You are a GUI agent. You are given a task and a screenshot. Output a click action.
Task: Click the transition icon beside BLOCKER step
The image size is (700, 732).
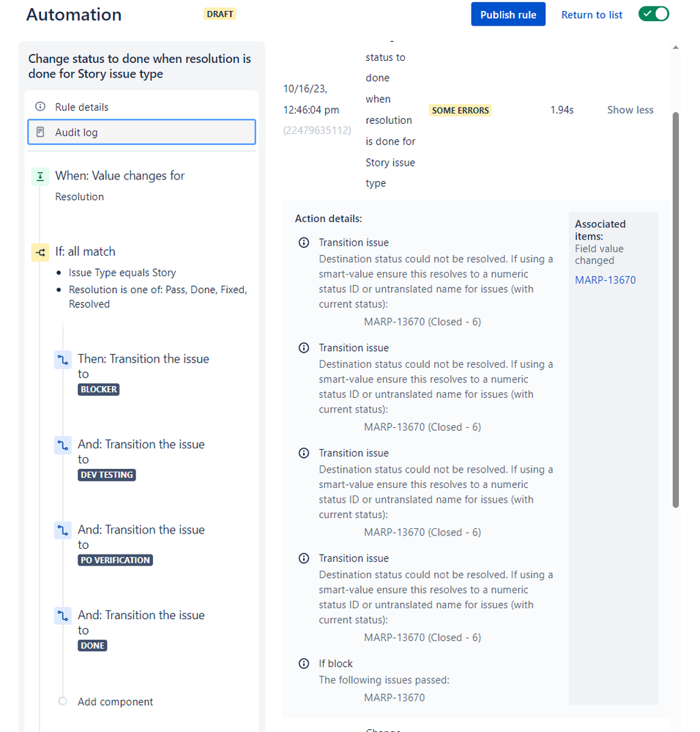pyautogui.click(x=62, y=360)
